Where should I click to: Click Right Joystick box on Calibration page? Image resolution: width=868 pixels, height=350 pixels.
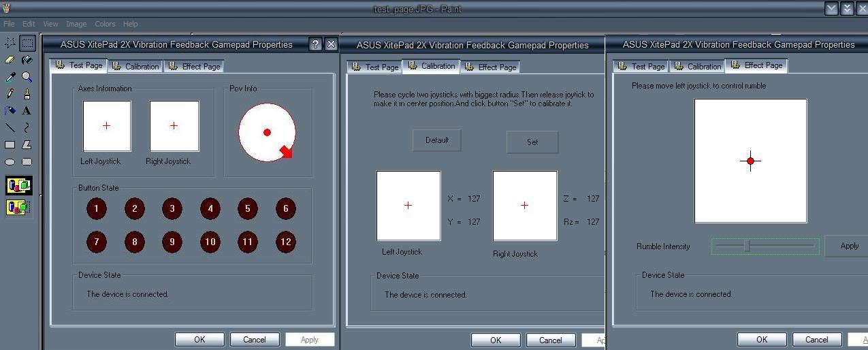[525, 206]
